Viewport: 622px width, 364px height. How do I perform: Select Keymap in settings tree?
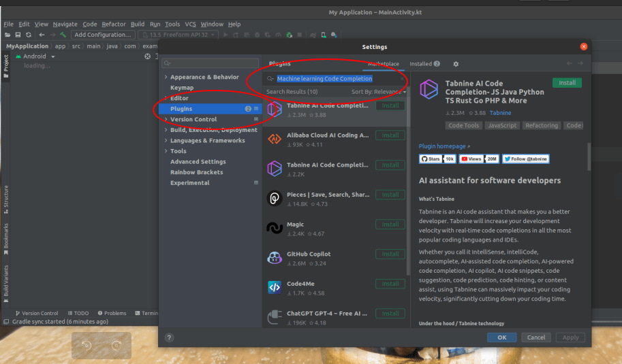[x=182, y=88]
